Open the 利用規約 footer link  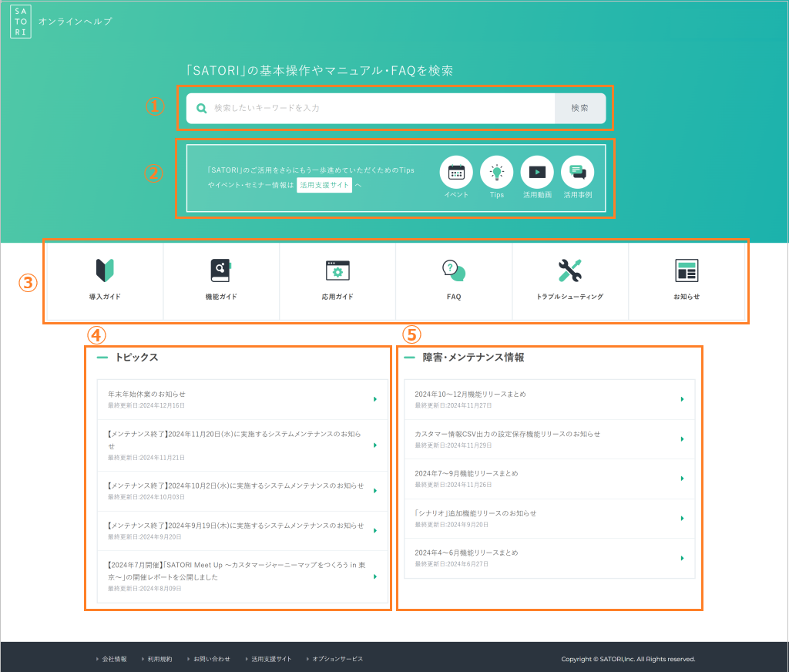pos(159,659)
